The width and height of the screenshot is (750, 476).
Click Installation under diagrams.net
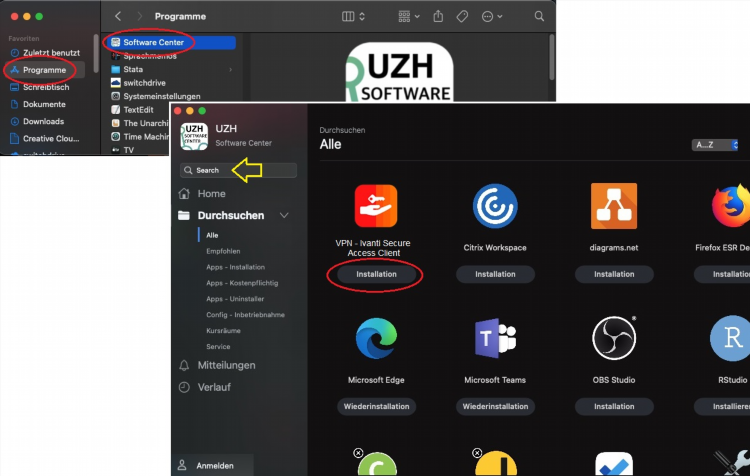[x=614, y=274]
